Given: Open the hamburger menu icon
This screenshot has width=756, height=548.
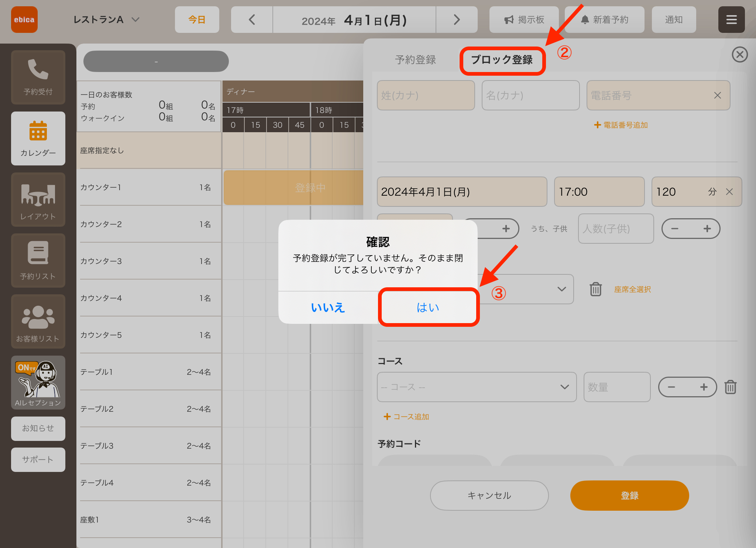Looking at the screenshot, I should click(731, 20).
